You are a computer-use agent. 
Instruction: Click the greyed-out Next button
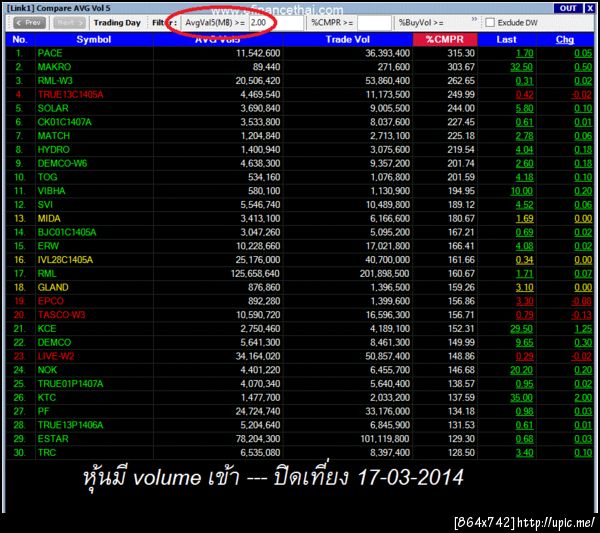pos(69,23)
